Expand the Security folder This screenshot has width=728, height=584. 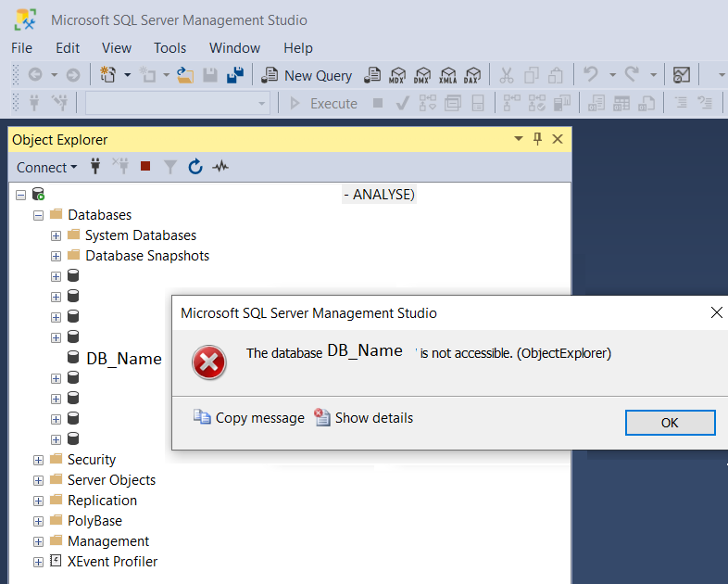[x=38, y=461]
